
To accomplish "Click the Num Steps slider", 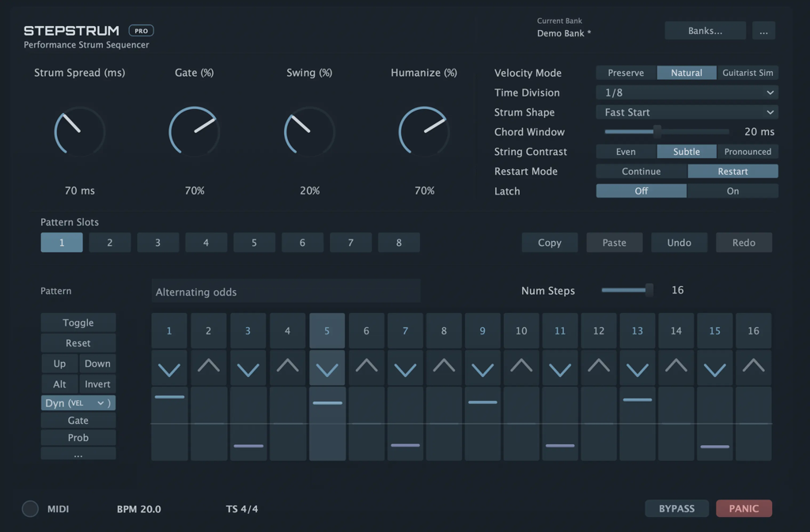I will tap(627, 290).
